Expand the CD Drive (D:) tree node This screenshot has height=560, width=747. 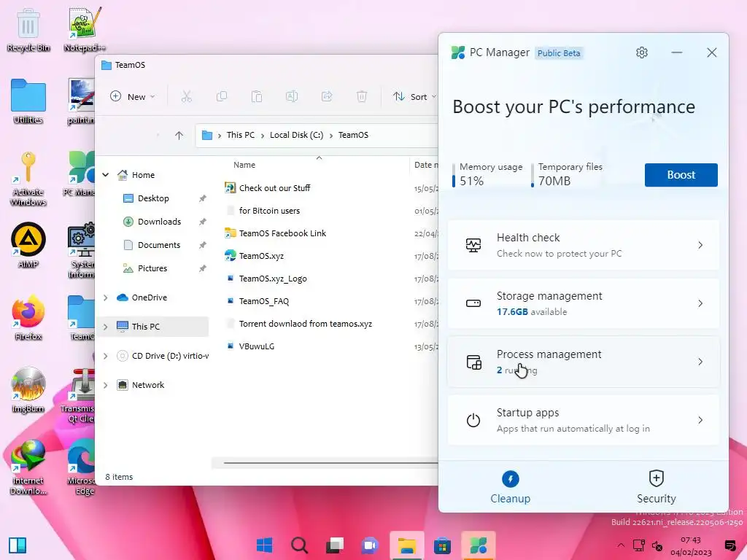tap(105, 356)
